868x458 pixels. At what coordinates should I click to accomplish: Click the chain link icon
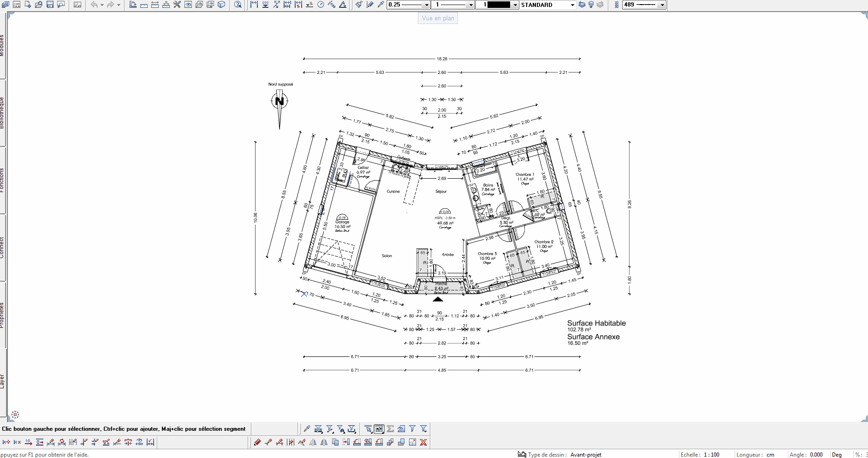click(x=617, y=5)
